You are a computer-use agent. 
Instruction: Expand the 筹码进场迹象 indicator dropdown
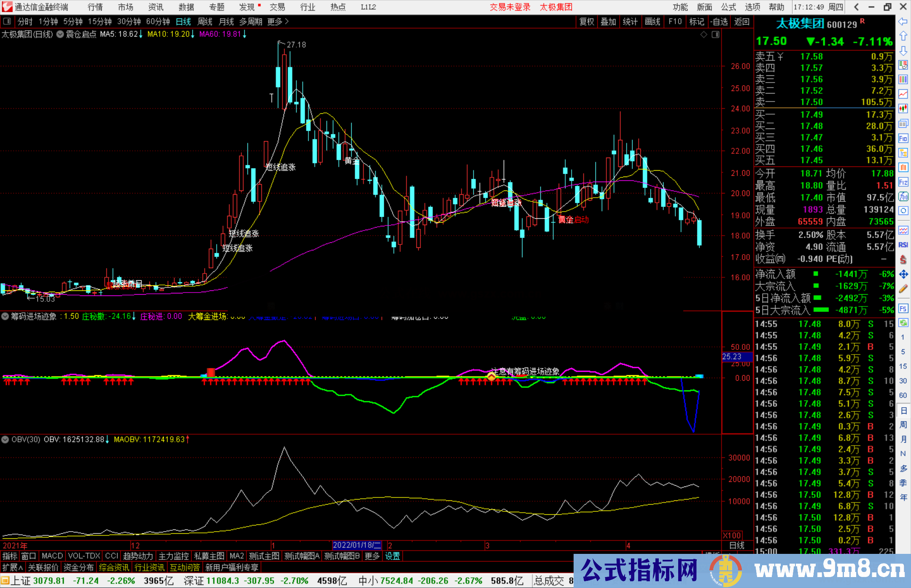click(5, 317)
